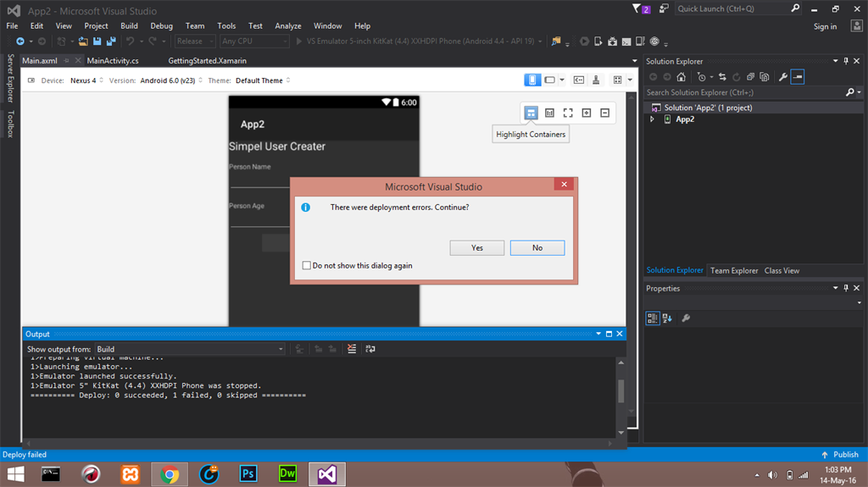Switch to the MainActivity.cs tab

point(113,61)
